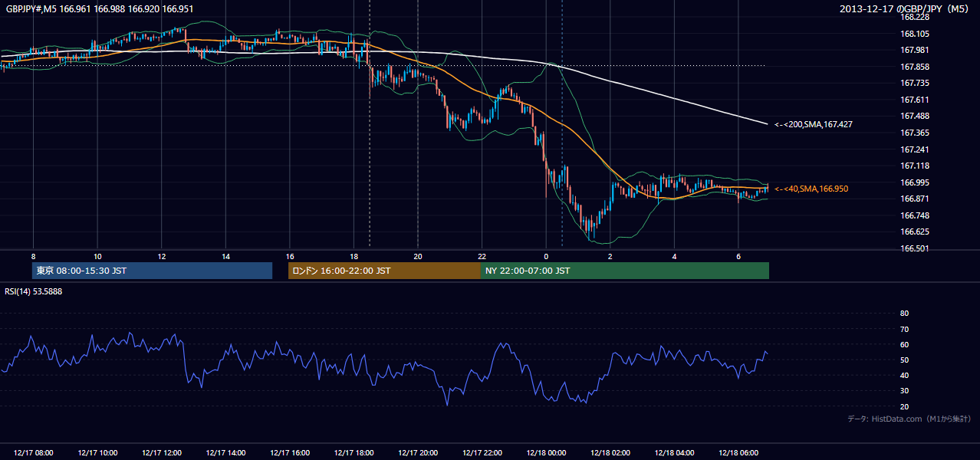
Task: Click price axis label 166.995
Action: (915, 182)
